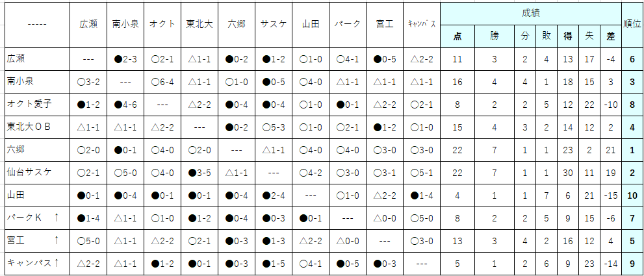Viewport: 644px width, 276px height.
Task: Click パークＫ row label with arrow
Action: pyautogui.click(x=38, y=218)
